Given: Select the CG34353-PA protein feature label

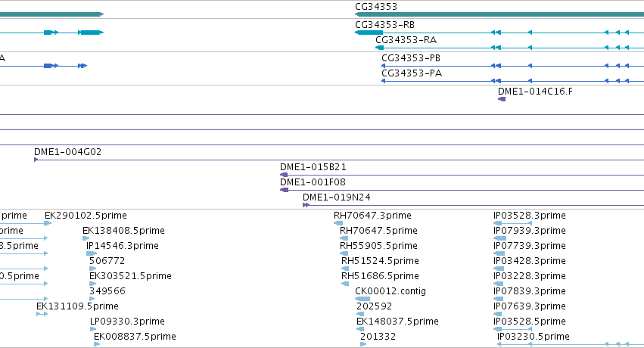Looking at the screenshot, I should [x=412, y=73].
